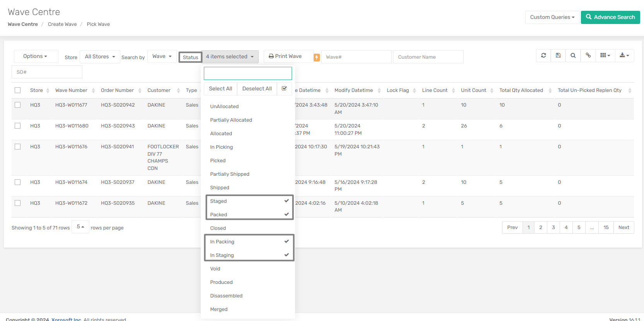
Task: Select Picked status option
Action: (248, 160)
